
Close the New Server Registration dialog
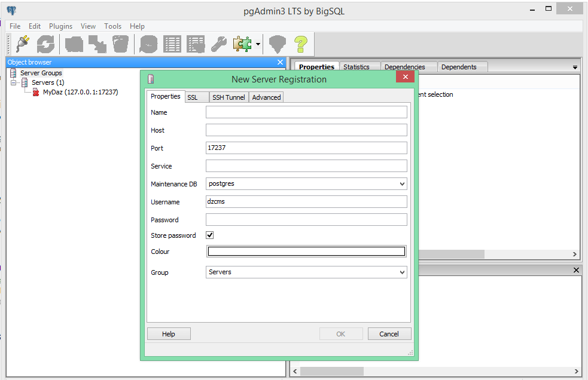406,76
